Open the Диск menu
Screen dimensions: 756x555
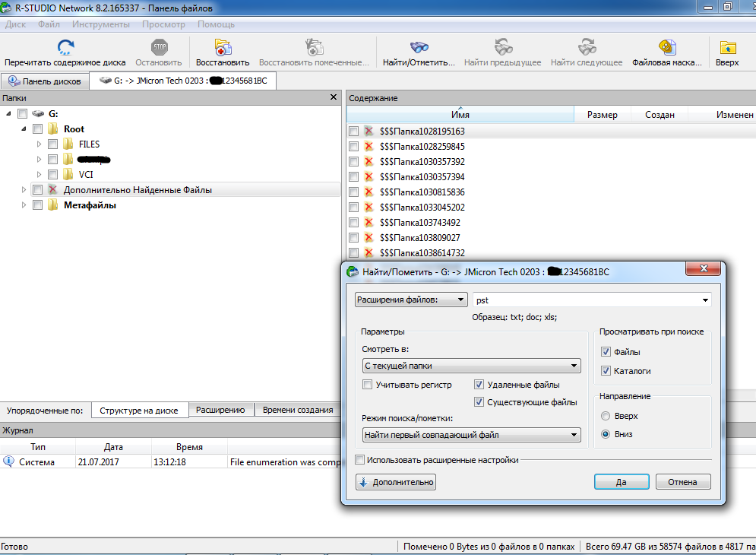[x=15, y=24]
